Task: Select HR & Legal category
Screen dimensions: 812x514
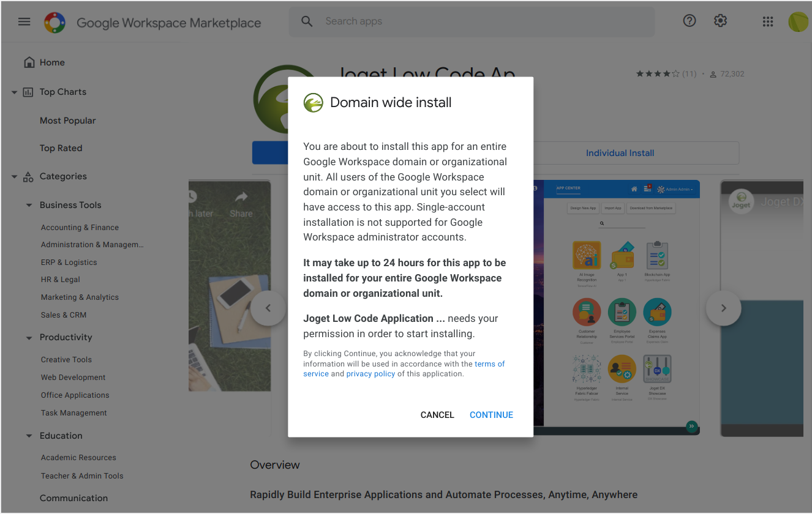Action: 61,280
